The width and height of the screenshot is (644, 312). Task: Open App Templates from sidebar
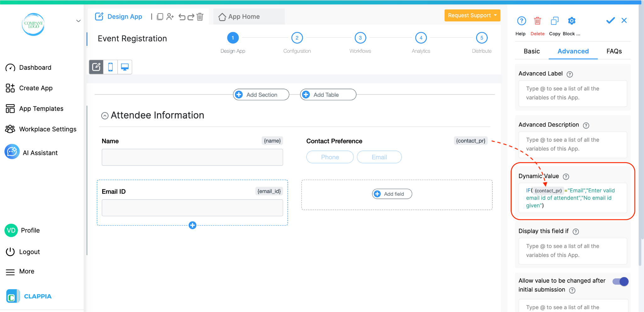[35, 109]
